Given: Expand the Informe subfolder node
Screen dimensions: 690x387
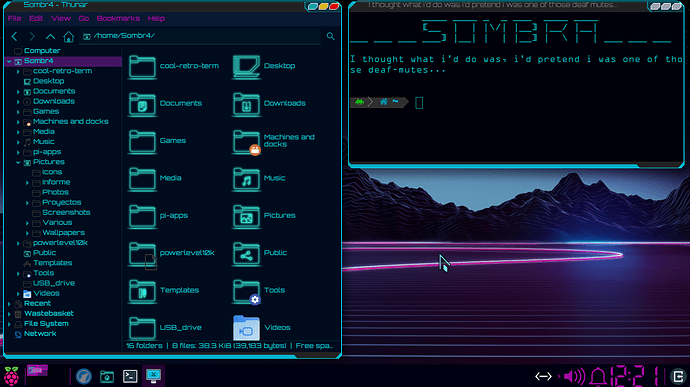Looking at the screenshot, I should click(x=27, y=183).
